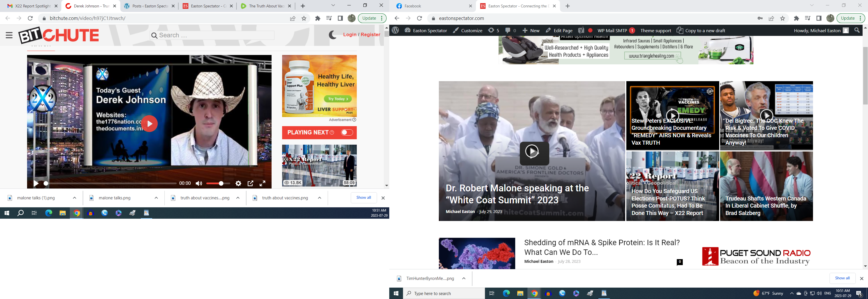Toggle the Playing Next autoplay switch
The width and height of the screenshot is (868, 299).
pyautogui.click(x=347, y=133)
